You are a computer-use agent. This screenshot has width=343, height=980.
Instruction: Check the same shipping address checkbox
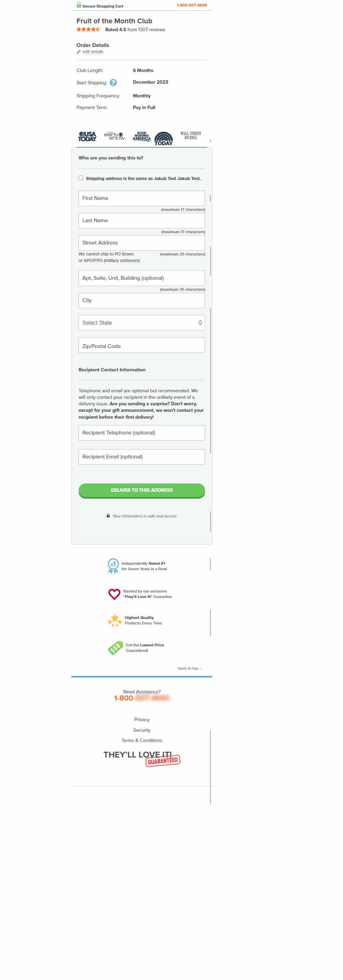tap(81, 178)
